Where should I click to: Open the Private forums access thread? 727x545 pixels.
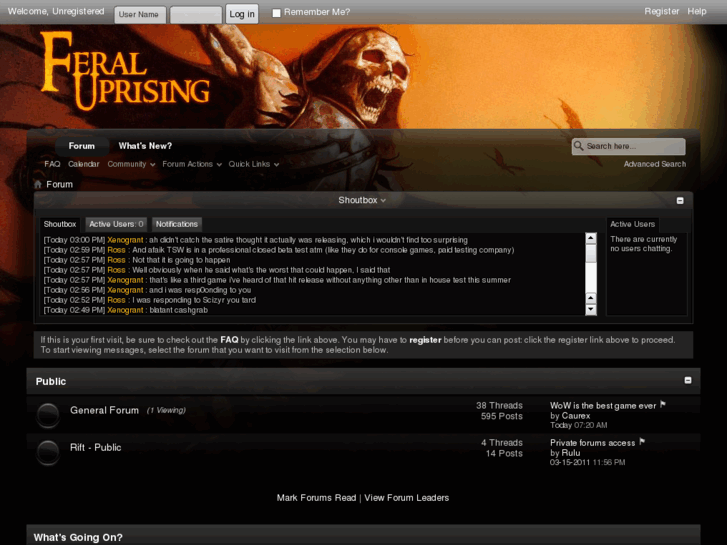593,443
